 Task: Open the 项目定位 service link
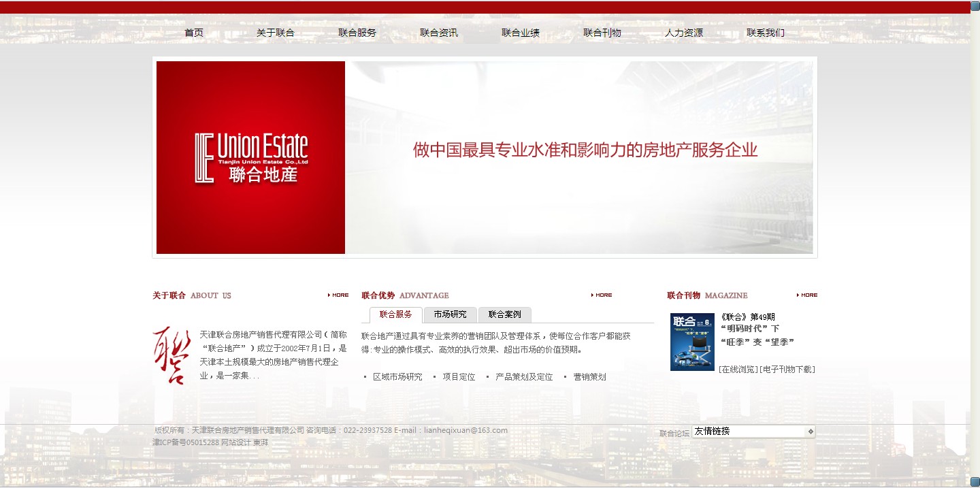click(x=459, y=376)
